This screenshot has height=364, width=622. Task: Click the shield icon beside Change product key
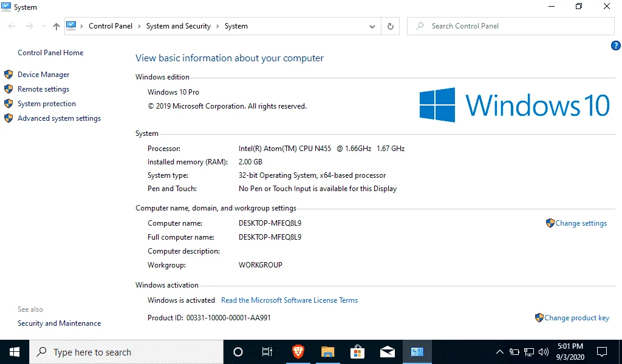(x=539, y=317)
